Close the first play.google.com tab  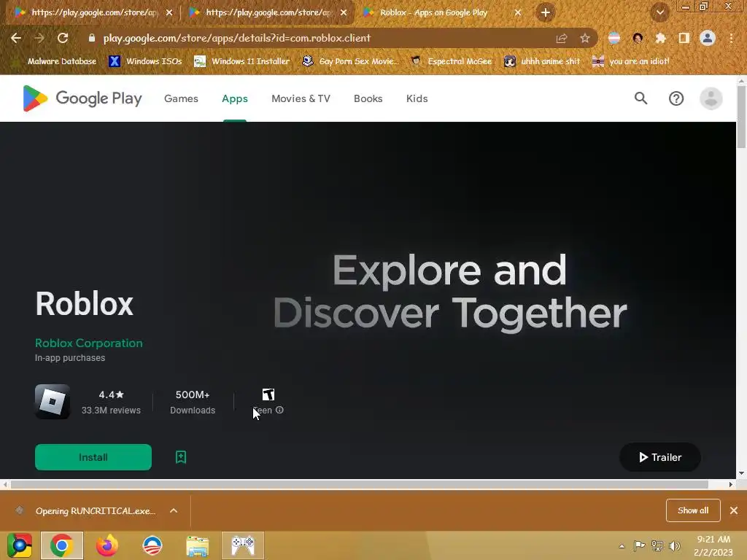[169, 13]
